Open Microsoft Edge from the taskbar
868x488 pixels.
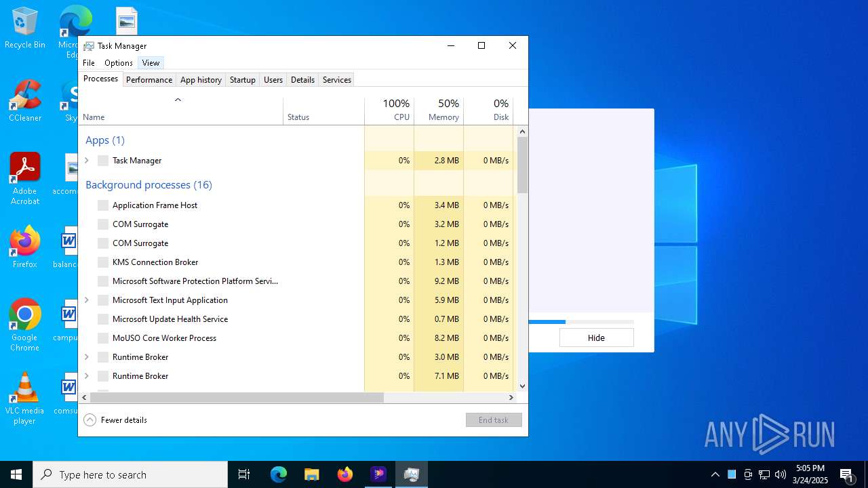tap(279, 474)
